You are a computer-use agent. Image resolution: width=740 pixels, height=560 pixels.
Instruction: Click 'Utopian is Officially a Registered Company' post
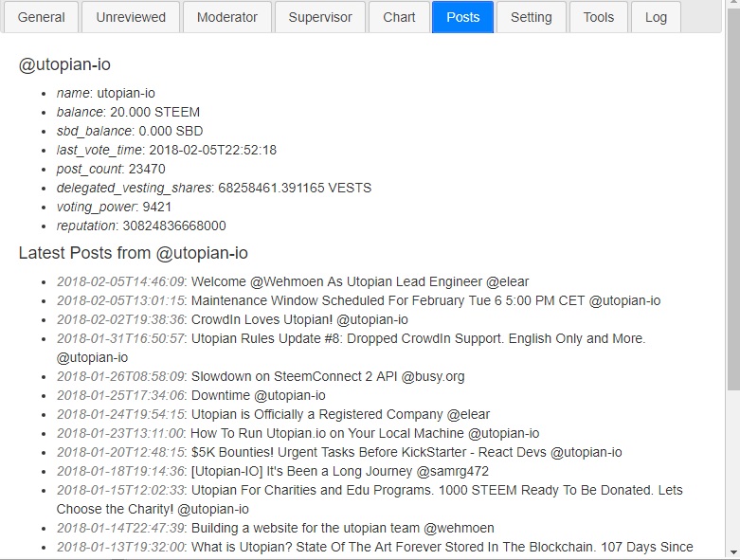(273, 414)
